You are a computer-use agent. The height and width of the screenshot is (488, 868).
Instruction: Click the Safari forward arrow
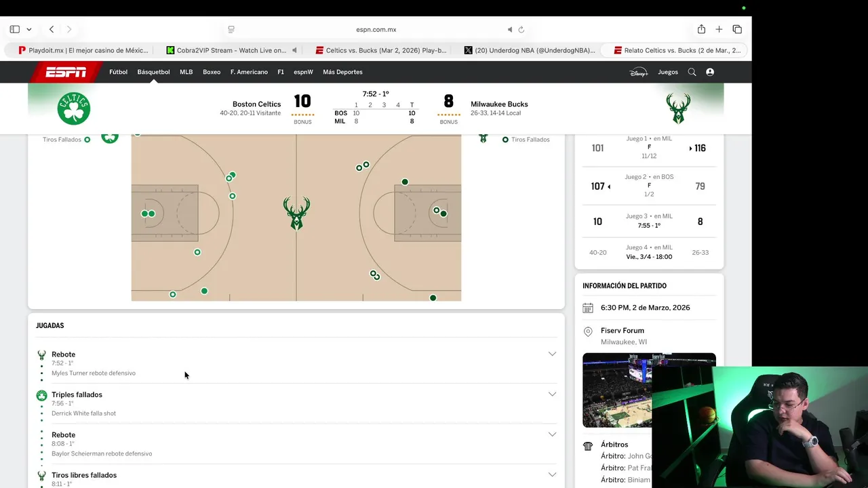[68, 29]
